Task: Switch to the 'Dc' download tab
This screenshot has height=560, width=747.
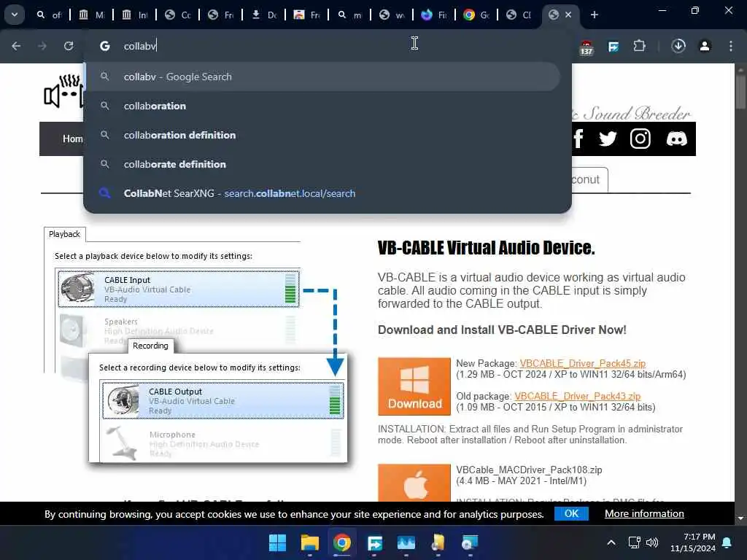Action: click(x=263, y=15)
